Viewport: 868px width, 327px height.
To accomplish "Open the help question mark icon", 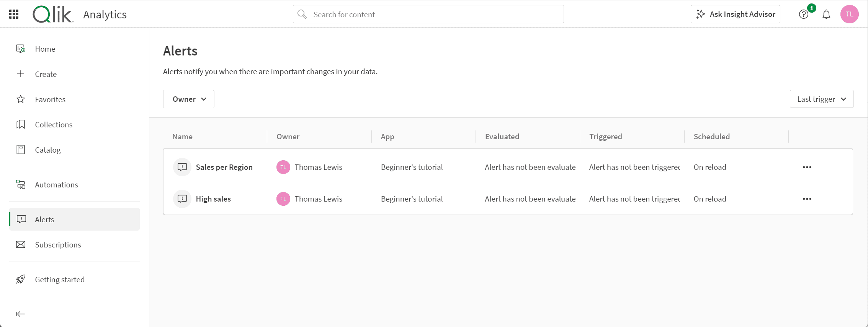I will 803,15.
